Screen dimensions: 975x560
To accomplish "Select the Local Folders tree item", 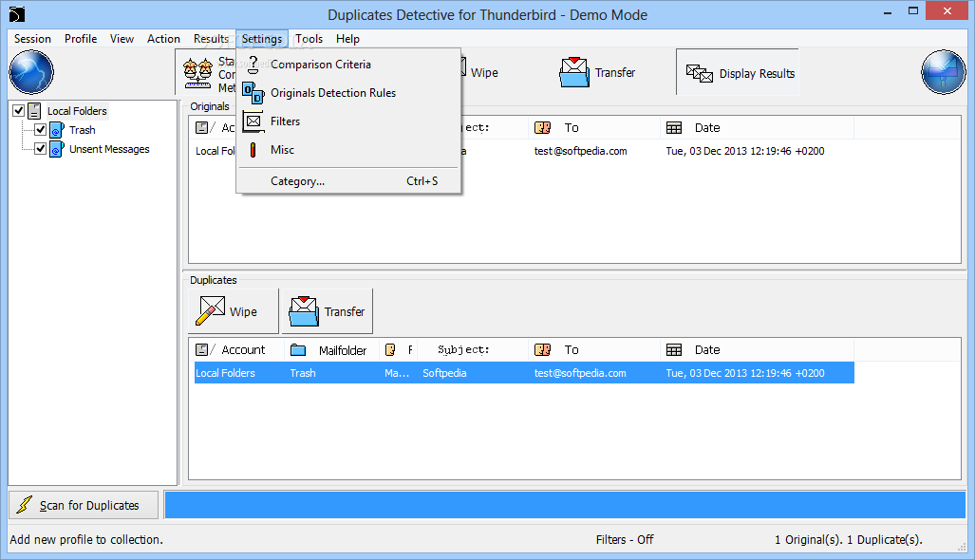I will [x=77, y=111].
